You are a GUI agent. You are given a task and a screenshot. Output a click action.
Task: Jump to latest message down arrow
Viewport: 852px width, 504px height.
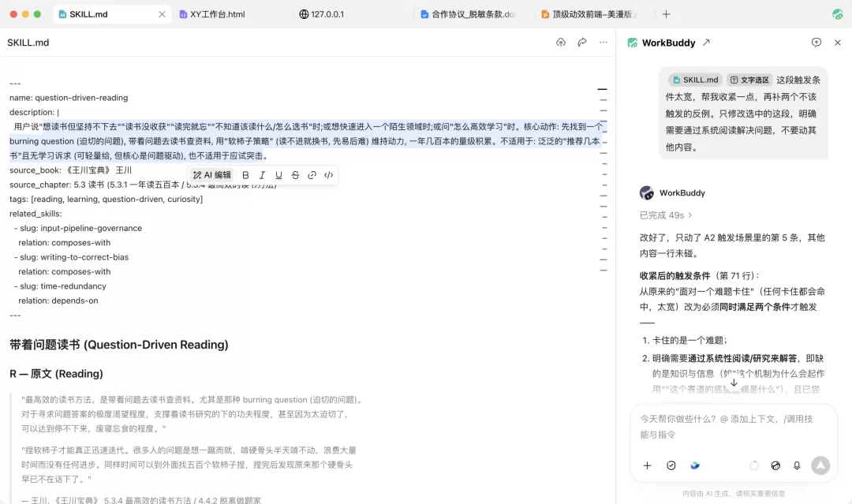[734, 383]
